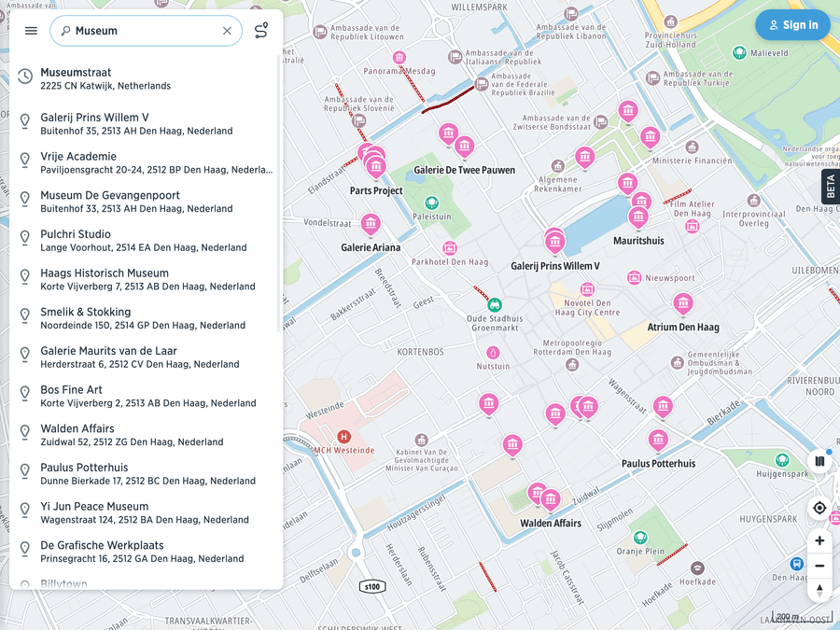Click Atrium Den Haag museum pin
This screenshot has height=630, width=840.
point(683,304)
